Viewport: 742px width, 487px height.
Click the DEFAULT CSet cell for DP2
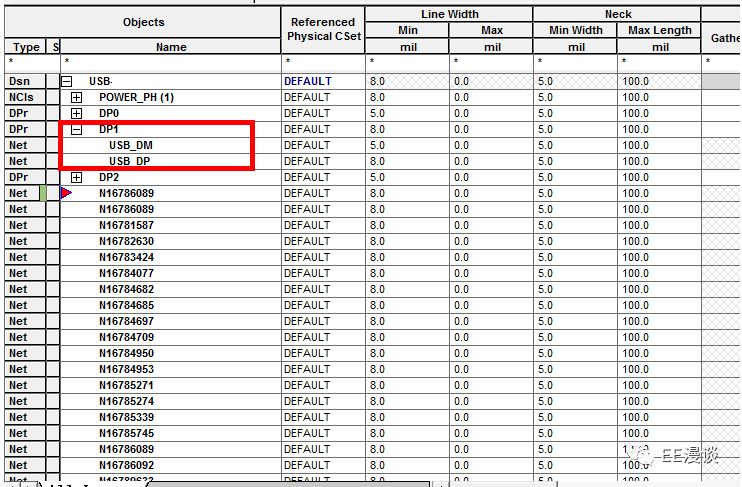(323, 177)
